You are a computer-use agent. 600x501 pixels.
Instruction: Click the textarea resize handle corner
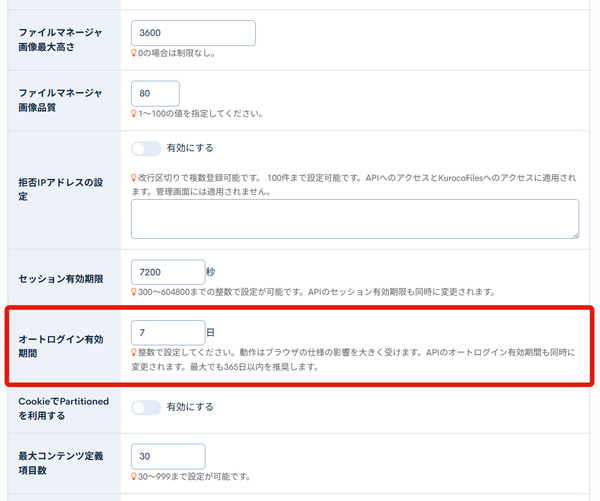576,235
